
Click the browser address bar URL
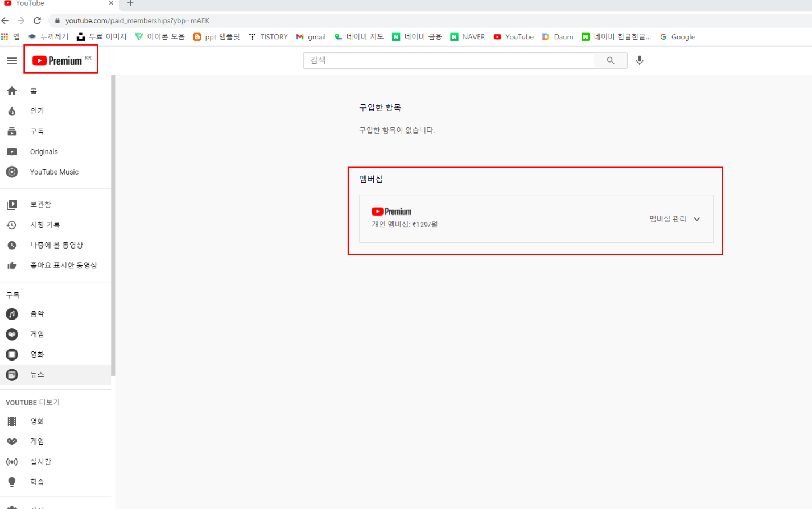137,20
